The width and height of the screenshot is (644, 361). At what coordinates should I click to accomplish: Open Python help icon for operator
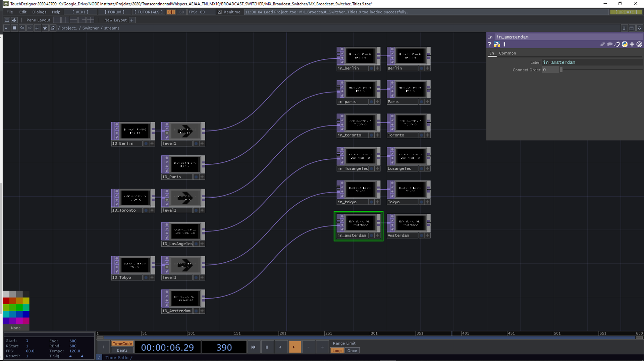[497, 44]
